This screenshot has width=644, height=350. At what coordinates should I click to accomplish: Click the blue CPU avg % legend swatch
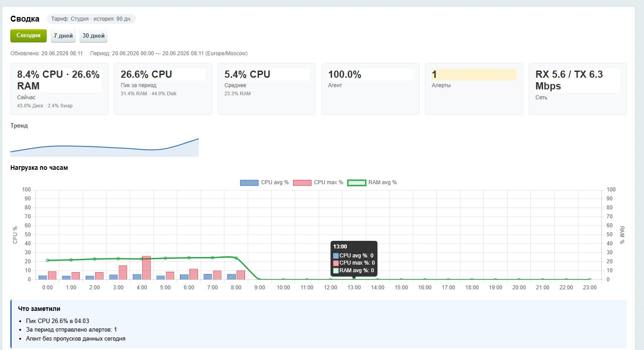[x=249, y=182]
